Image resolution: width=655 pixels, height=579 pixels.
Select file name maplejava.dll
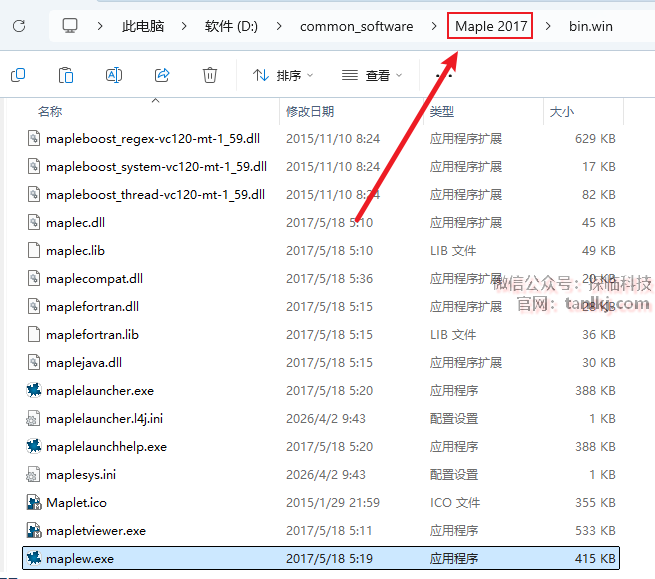(84, 363)
